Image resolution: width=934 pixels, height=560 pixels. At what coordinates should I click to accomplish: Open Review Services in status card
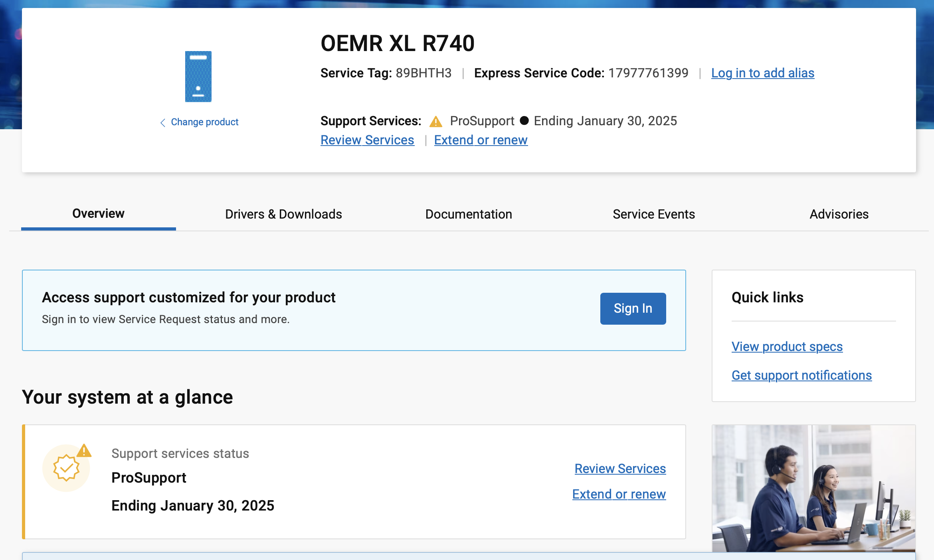tap(620, 469)
